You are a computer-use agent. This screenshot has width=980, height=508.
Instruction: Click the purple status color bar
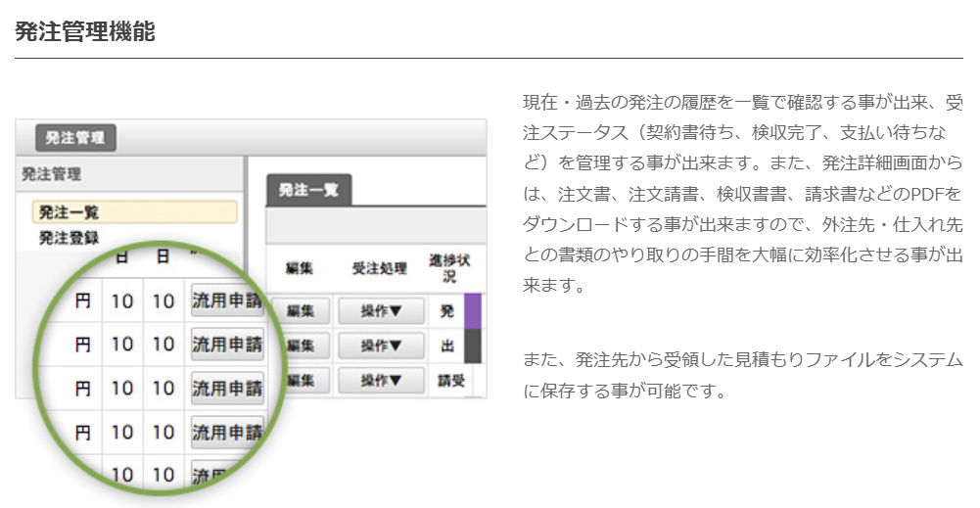(473, 311)
